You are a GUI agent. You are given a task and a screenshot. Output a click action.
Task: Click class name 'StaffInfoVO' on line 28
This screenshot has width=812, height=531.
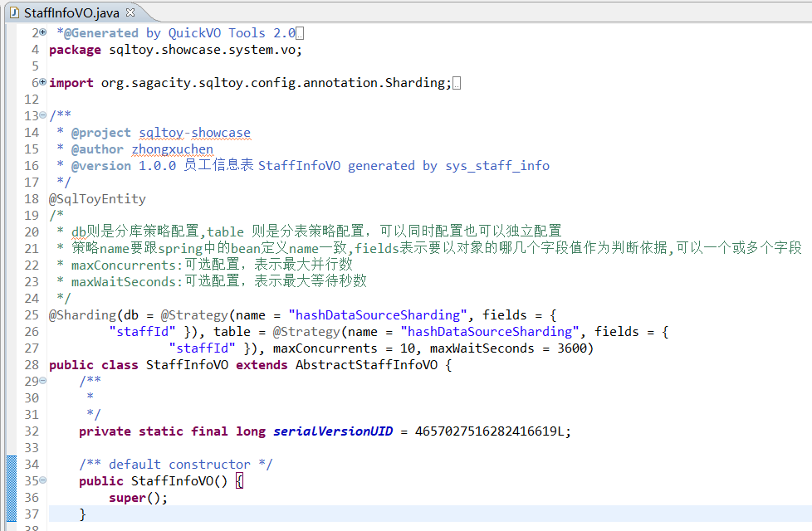pyautogui.click(x=187, y=365)
